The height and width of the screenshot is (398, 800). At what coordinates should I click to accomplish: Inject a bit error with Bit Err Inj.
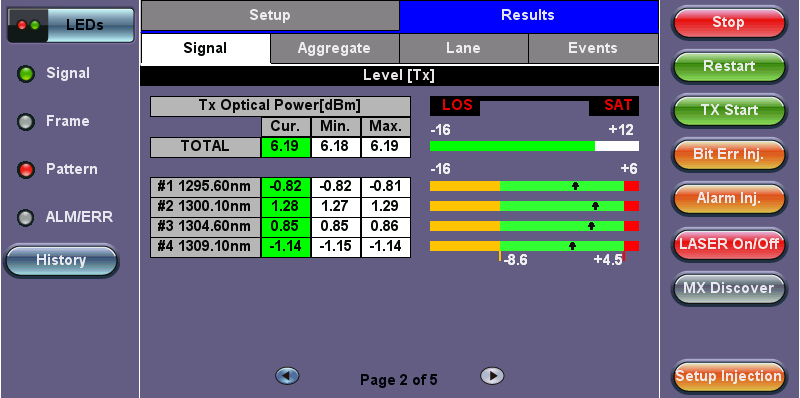728,155
